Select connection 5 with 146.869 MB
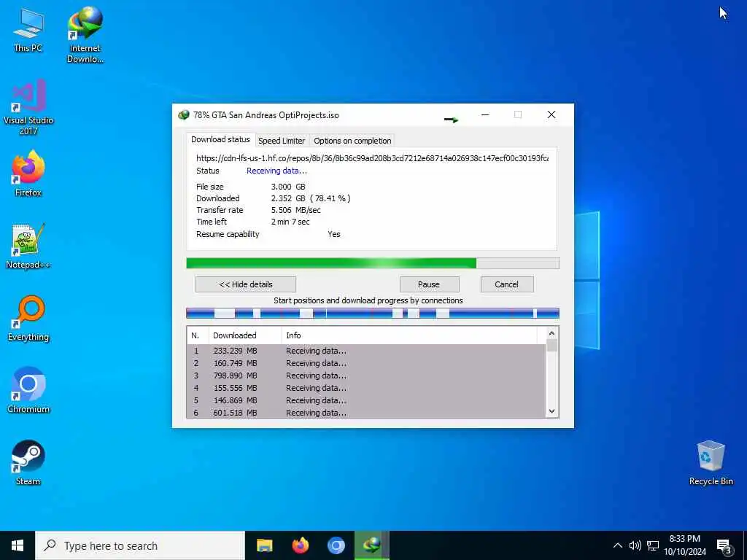 tap(366, 400)
